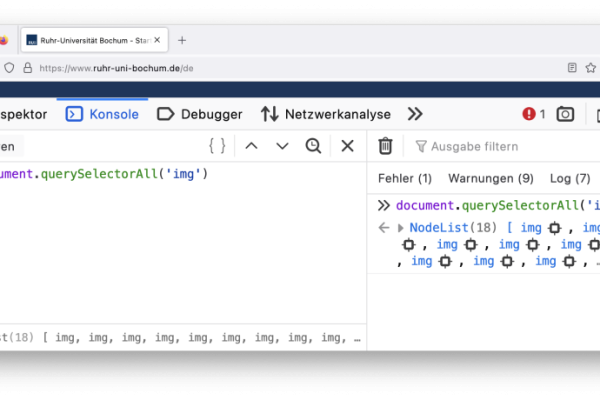This screenshot has height=400, width=600.
Task: Click querySelectorAll code in editor
Action: tap(99, 174)
